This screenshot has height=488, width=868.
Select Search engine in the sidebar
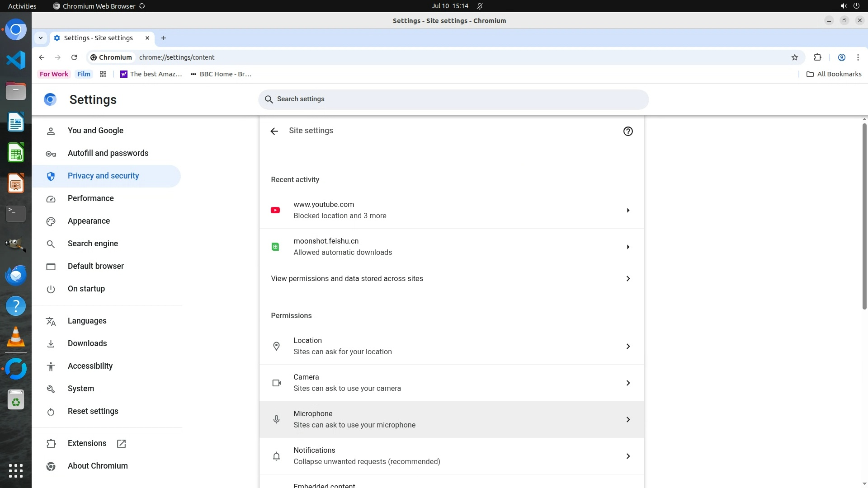point(93,244)
